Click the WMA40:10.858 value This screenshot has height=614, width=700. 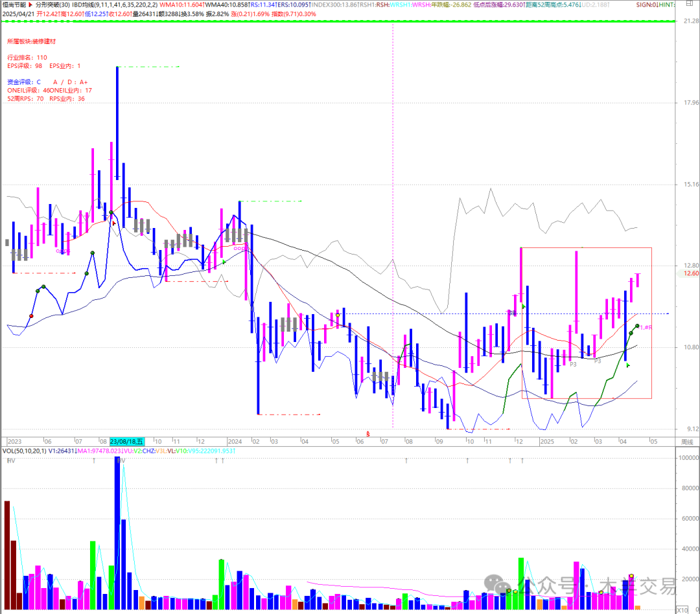pos(226,5)
